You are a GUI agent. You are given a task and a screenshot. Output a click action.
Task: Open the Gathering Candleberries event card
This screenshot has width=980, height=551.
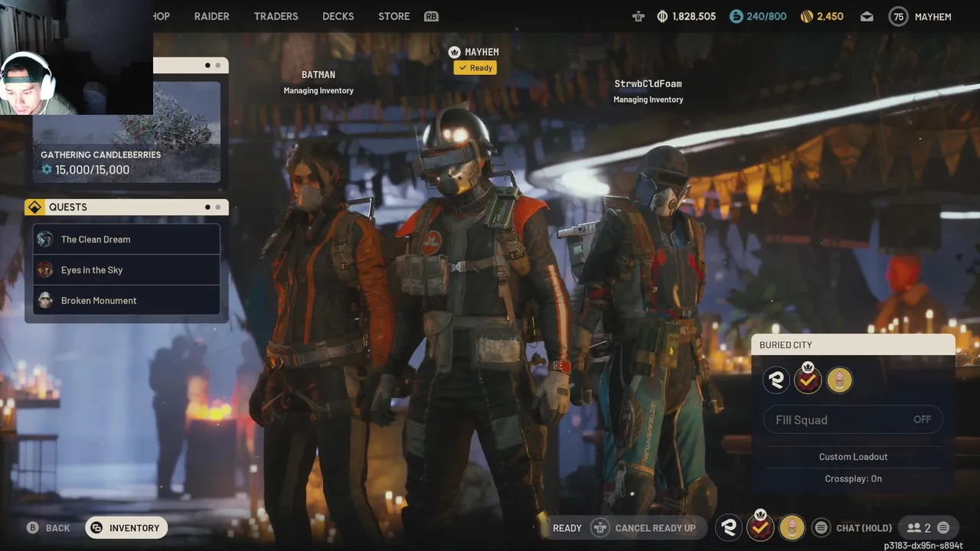(x=126, y=132)
